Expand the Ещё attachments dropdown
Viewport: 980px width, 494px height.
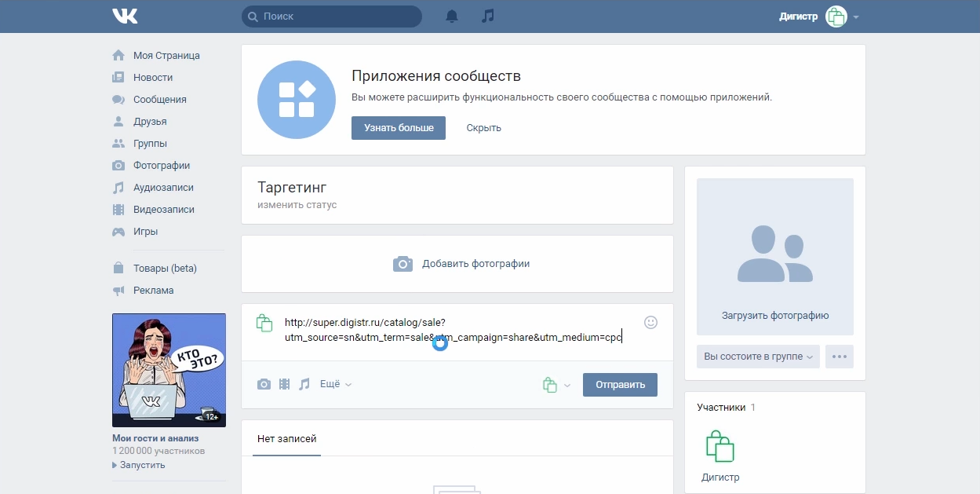[x=336, y=384]
